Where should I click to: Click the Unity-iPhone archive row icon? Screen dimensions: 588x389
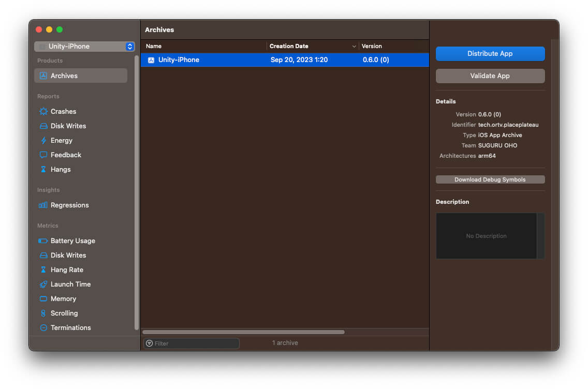coord(151,60)
